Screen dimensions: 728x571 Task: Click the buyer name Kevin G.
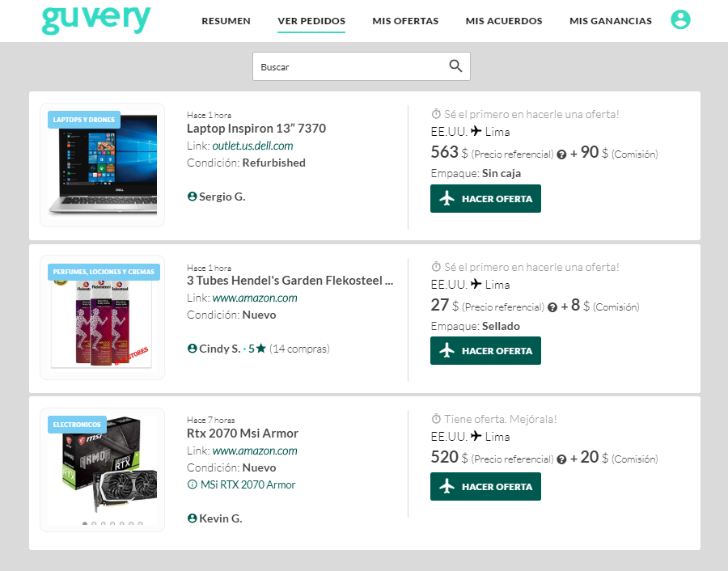click(221, 518)
